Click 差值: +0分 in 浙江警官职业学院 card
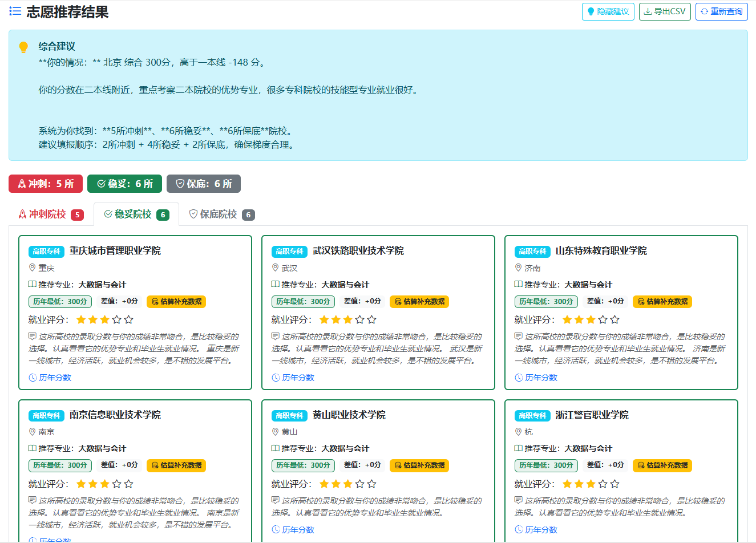Viewport: 756px width, 543px height. pyautogui.click(x=605, y=465)
